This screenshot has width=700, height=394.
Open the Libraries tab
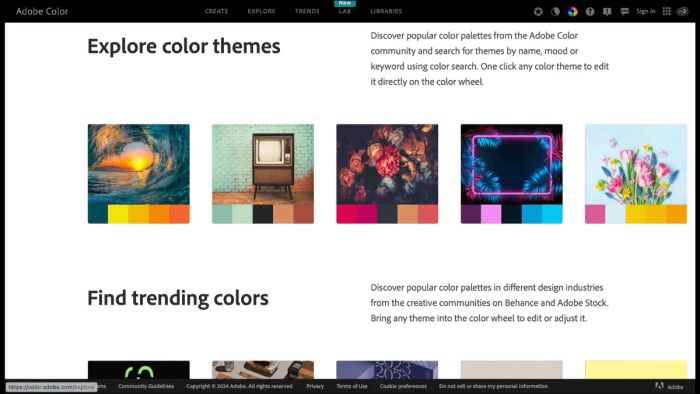(x=386, y=11)
